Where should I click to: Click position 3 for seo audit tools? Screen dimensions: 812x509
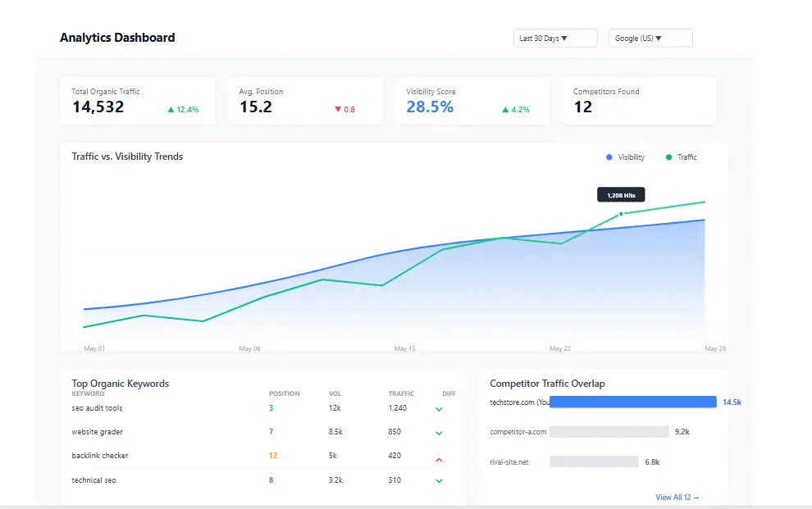click(x=271, y=408)
